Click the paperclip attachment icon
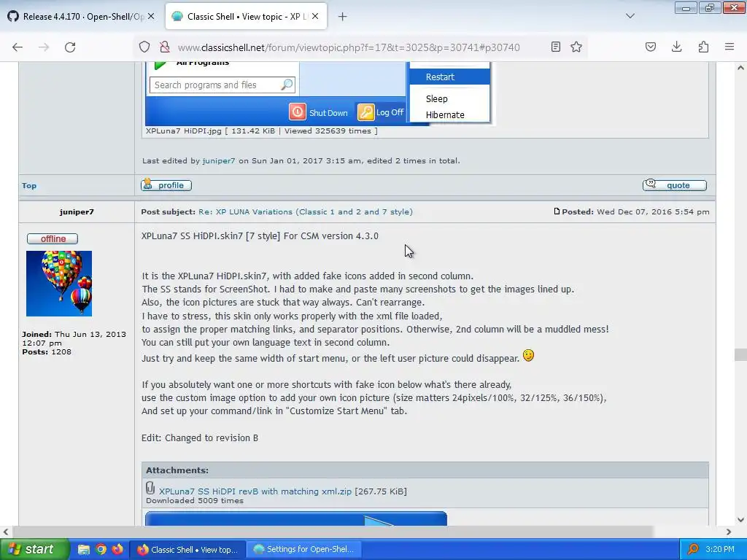747x560 pixels. coord(150,488)
